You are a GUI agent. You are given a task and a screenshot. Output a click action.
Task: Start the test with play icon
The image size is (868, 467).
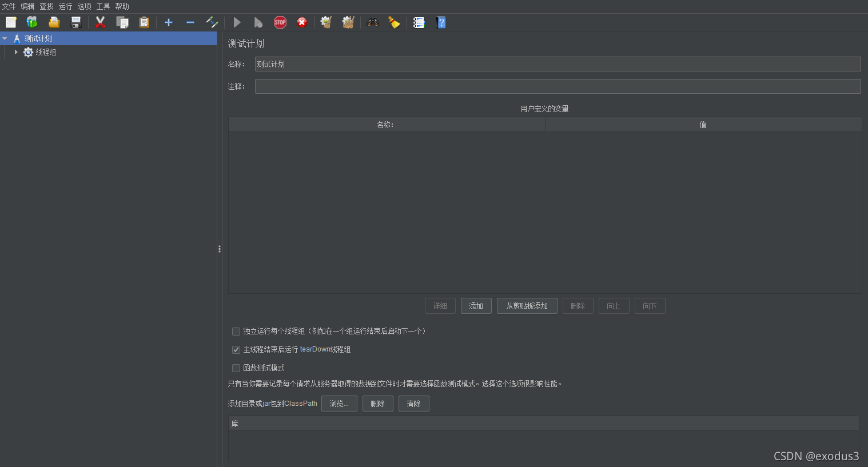(x=237, y=22)
